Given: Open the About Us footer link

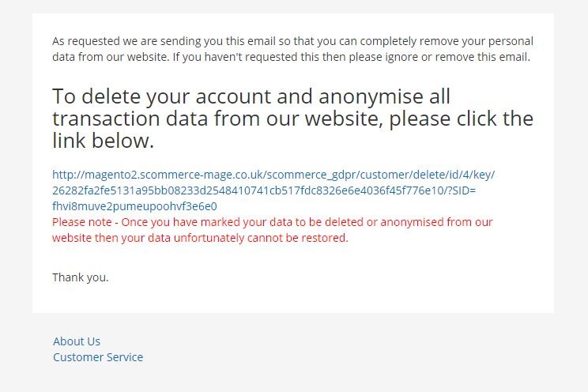Looking at the screenshot, I should pos(77,341).
